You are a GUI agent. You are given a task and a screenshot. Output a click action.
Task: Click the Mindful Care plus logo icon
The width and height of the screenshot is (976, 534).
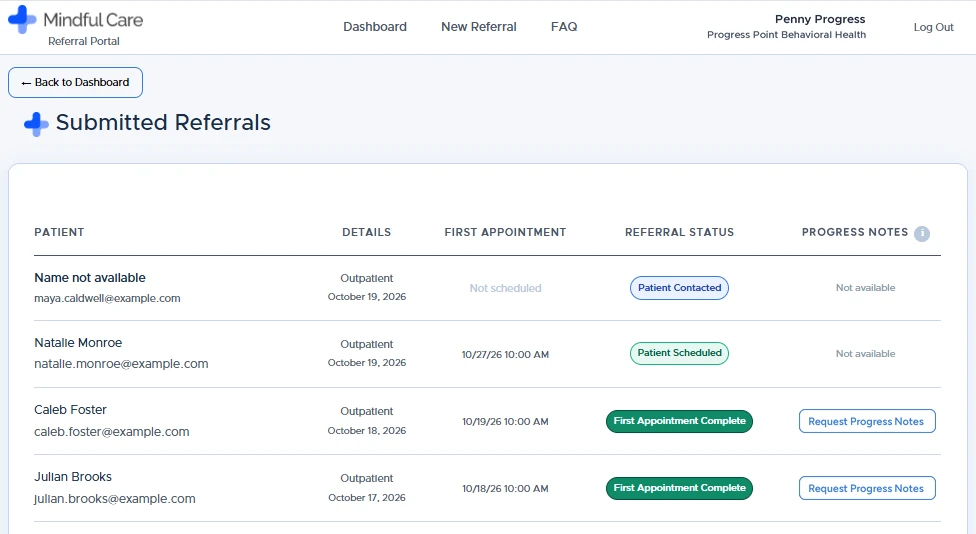point(22,19)
